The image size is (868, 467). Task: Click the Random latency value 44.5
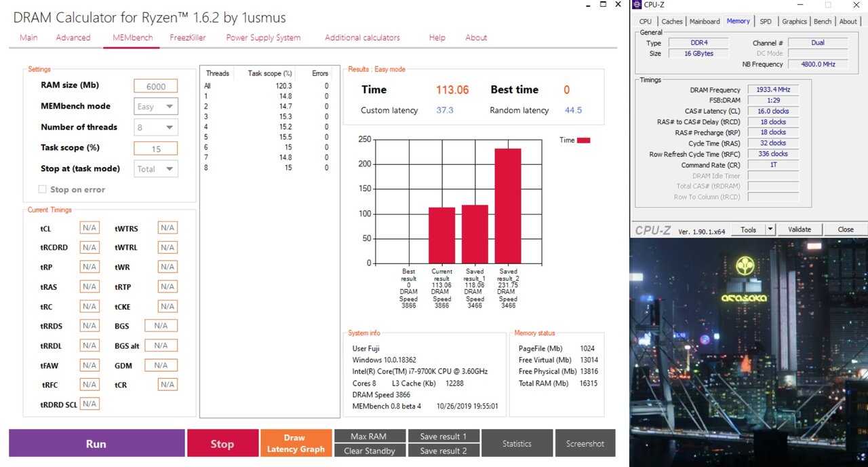pos(573,110)
